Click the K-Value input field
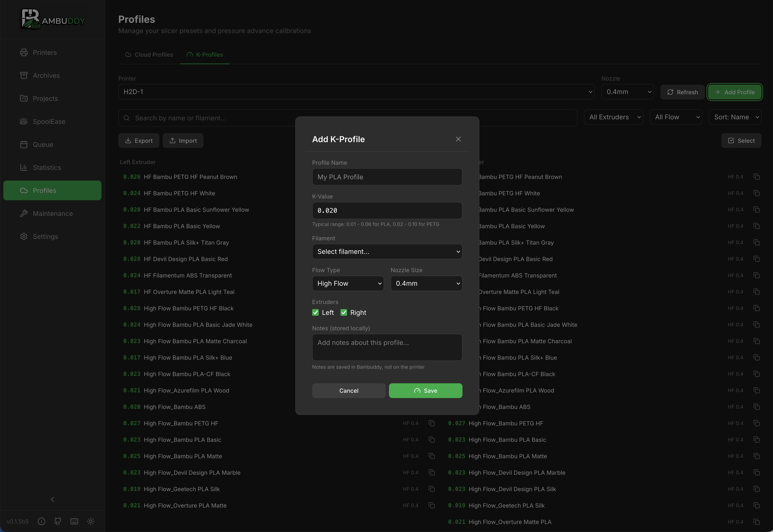Viewport: 773px width, 532px height. point(387,211)
